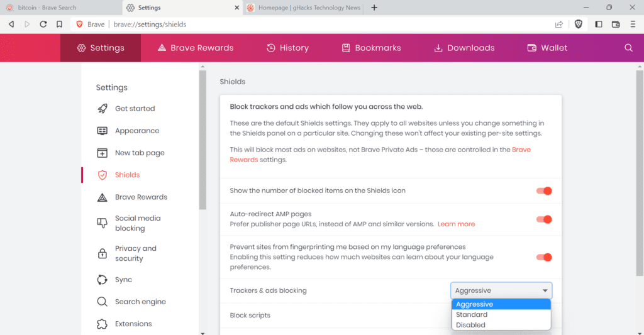This screenshot has height=335, width=644.
Task: Click the Brave lion icon in address bar
Action: click(x=80, y=25)
